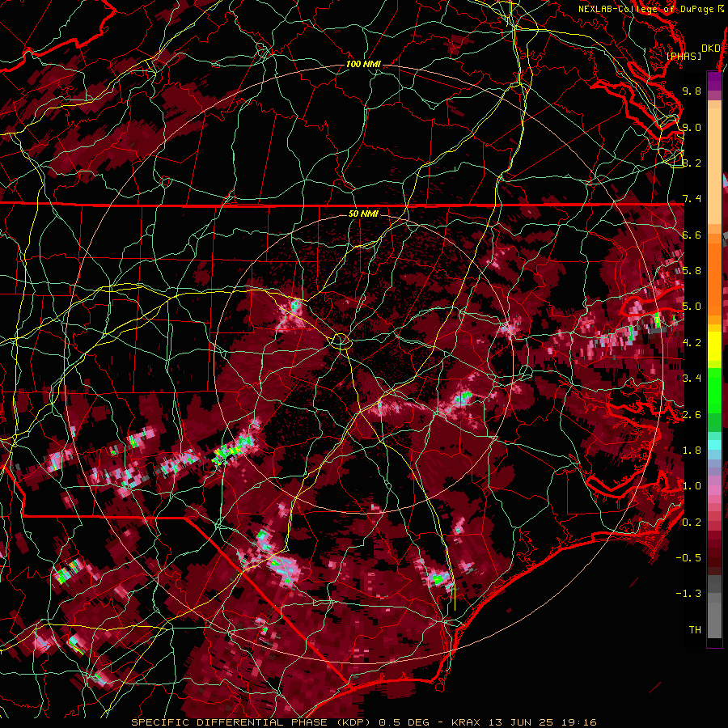This screenshot has height=728, width=728.
Task: Click the 9.0 value on the color scale
Action: pyautogui.click(x=692, y=127)
